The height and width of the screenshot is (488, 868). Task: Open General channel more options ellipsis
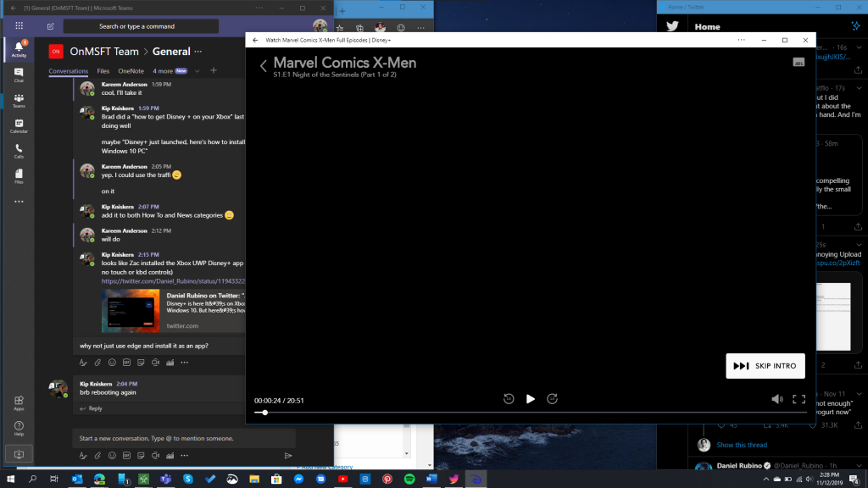[x=198, y=52]
